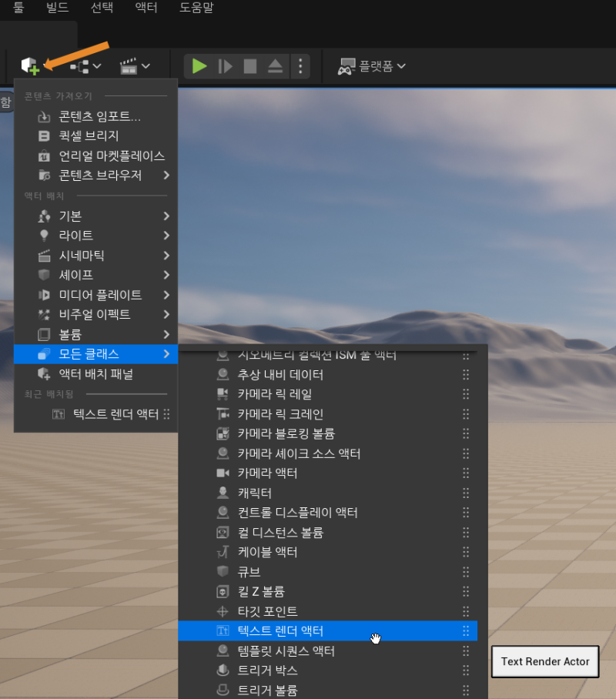Click the 타깃 포인트 crosshair entry
Screen dimensions: 616x699
coord(267,611)
